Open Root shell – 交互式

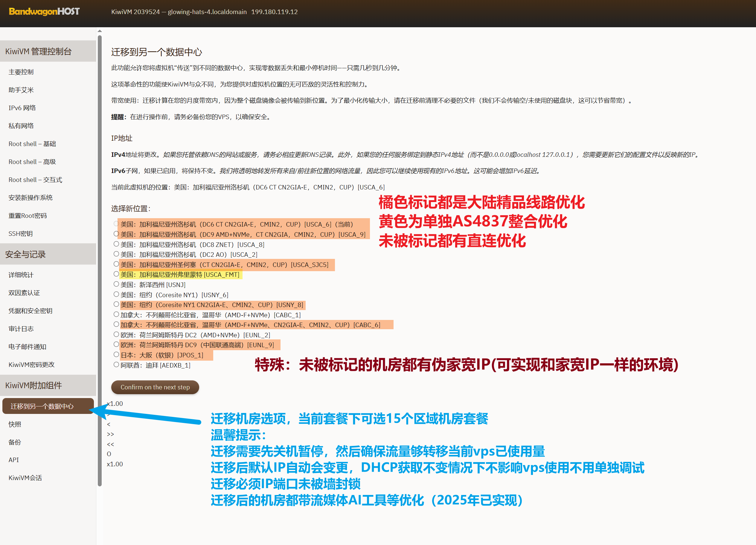tap(35, 180)
